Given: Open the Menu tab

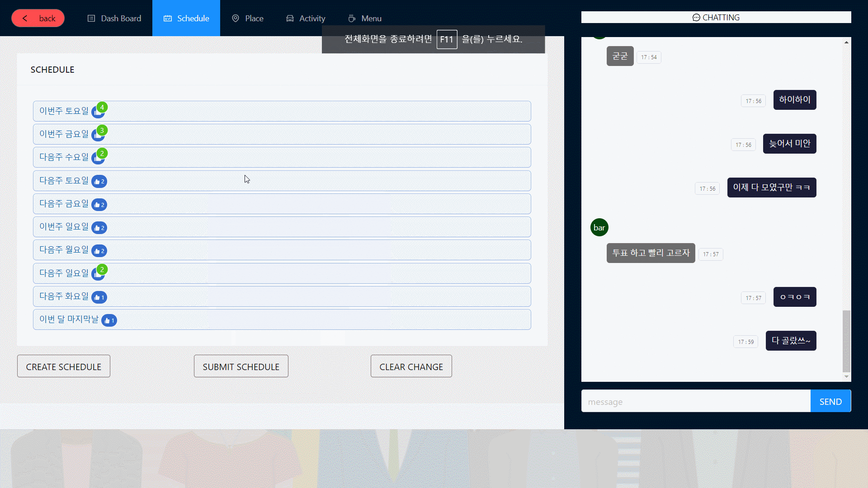Looking at the screenshot, I should tap(365, 18).
